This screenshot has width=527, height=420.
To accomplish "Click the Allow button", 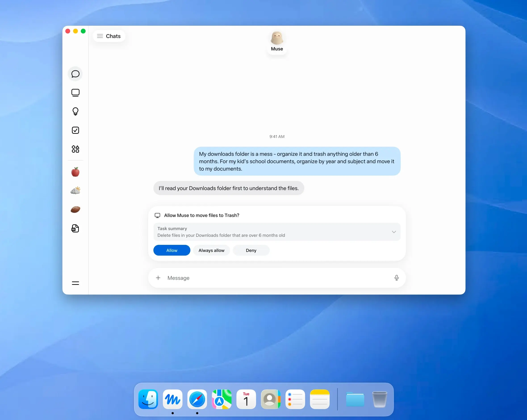I will point(172,250).
